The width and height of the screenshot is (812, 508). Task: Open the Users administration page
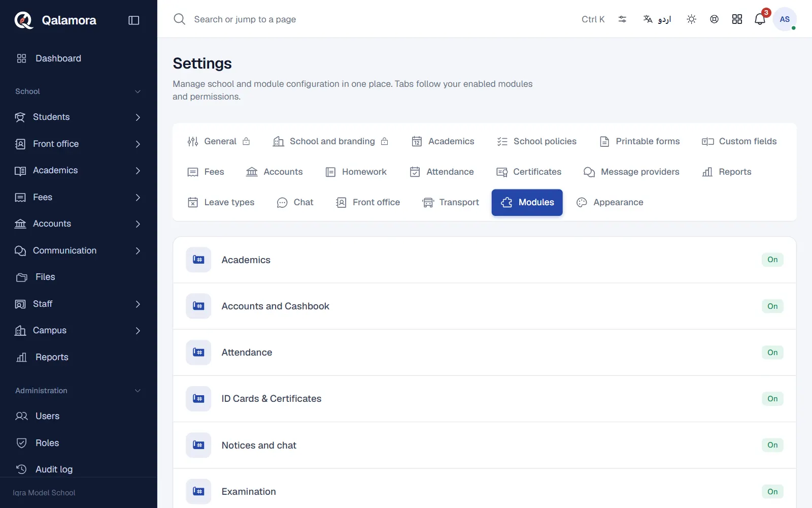pos(79,416)
